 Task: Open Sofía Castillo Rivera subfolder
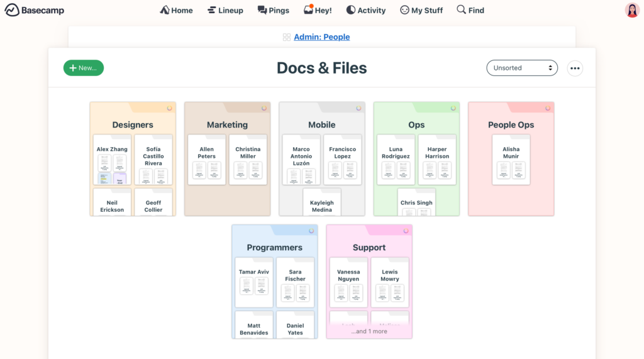(x=153, y=160)
